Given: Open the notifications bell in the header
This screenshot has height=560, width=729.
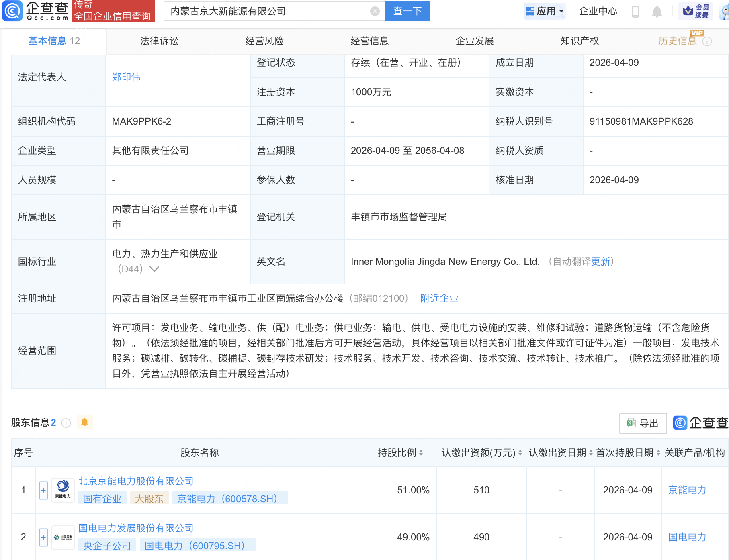Looking at the screenshot, I should 657,11.
